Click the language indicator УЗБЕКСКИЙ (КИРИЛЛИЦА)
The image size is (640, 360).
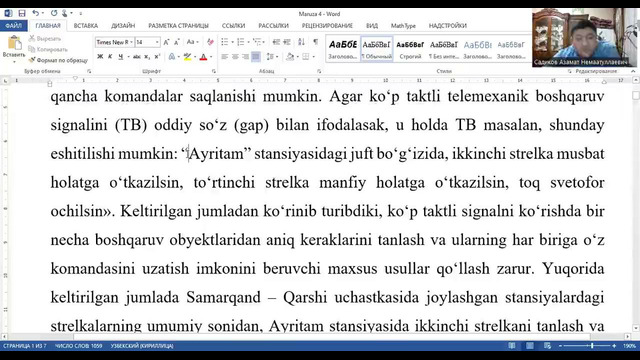[x=142, y=346]
